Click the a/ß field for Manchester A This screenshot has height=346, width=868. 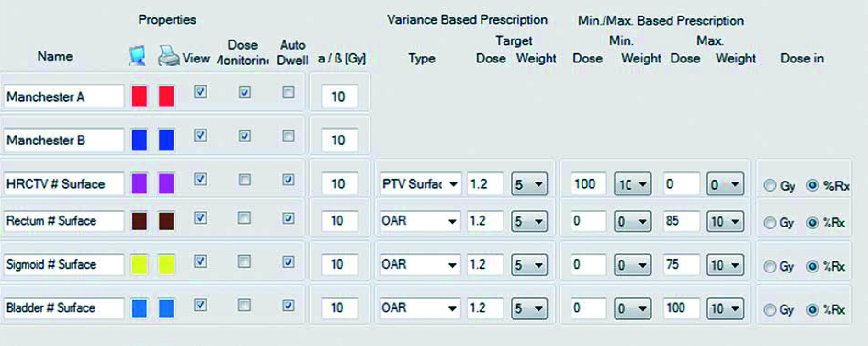(339, 96)
